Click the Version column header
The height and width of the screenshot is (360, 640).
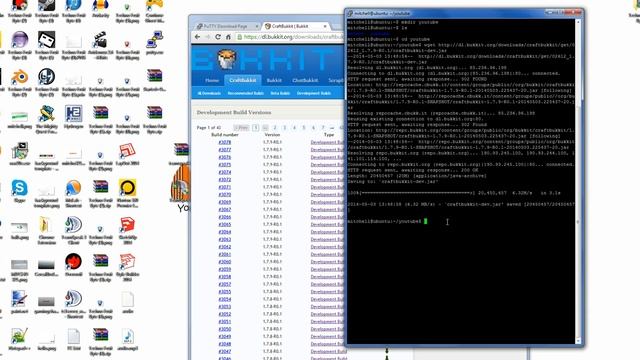click(272, 135)
